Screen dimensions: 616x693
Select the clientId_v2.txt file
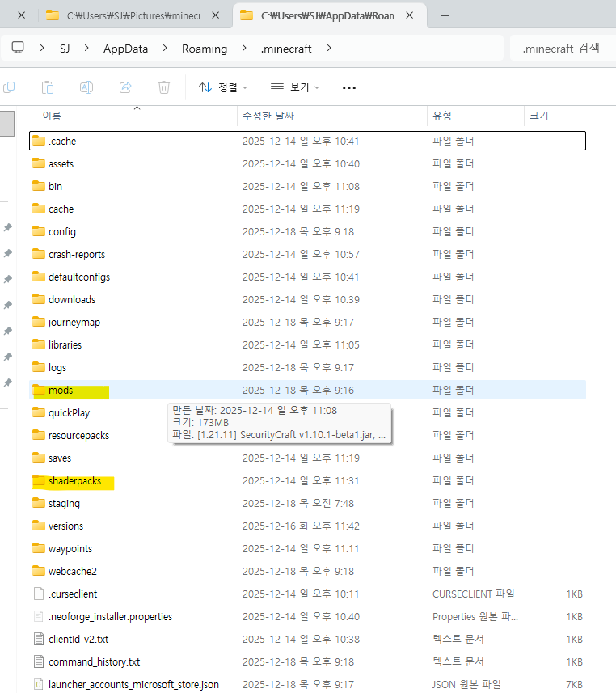(x=307, y=639)
